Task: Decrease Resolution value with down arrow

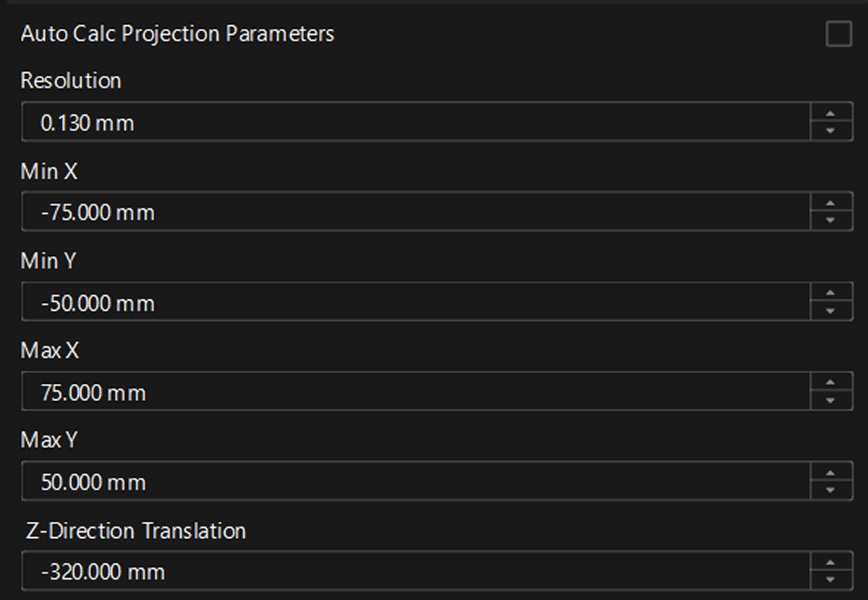Action: [830, 131]
